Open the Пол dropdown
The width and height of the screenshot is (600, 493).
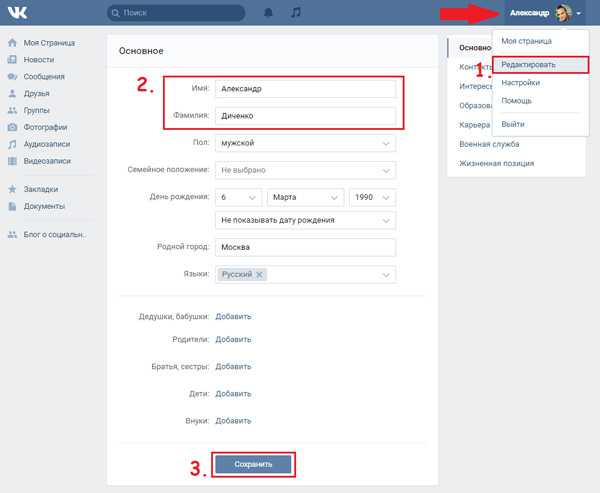pos(305,143)
